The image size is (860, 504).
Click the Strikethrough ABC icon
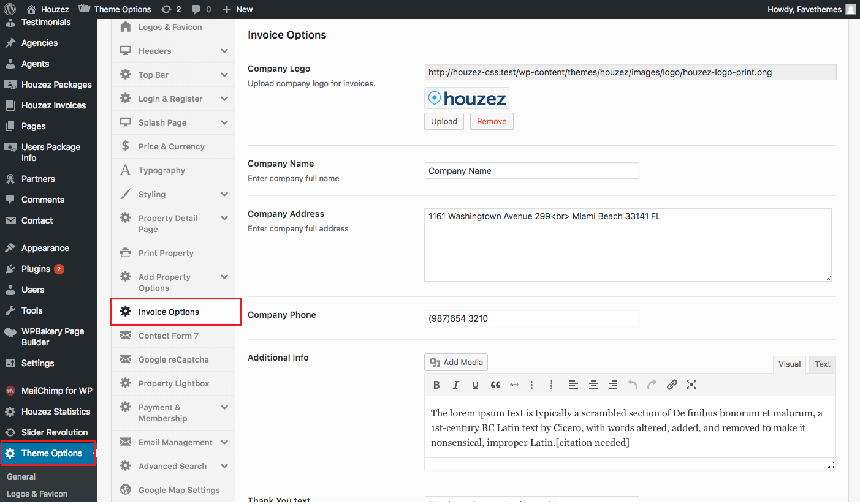515,385
